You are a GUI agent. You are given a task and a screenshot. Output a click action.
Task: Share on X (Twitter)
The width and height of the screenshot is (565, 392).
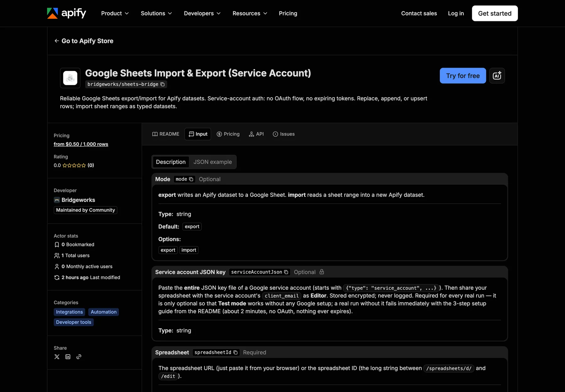pyautogui.click(x=57, y=357)
